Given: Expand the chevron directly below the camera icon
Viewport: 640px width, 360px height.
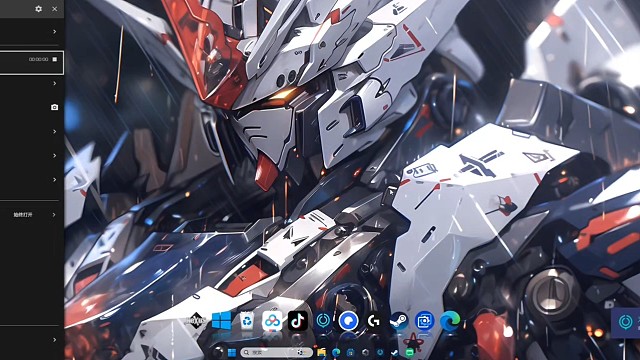Looking at the screenshot, I should tap(54, 131).
